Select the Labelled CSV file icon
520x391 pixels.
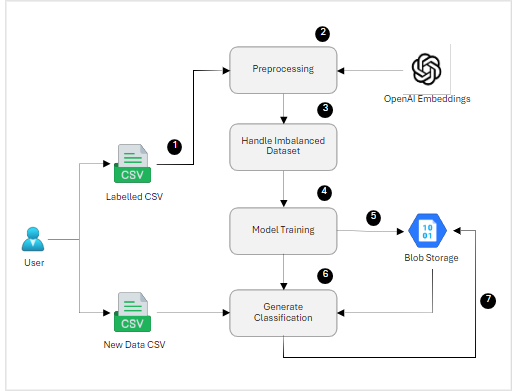point(132,163)
